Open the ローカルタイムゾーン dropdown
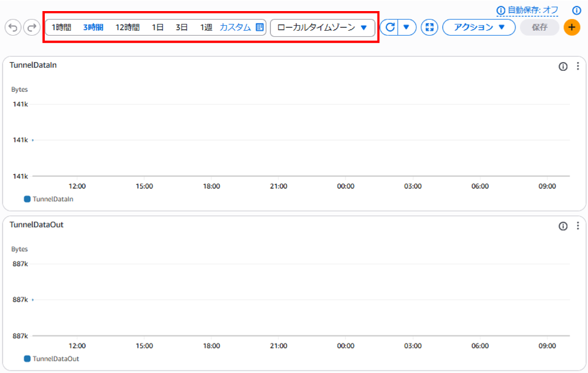The height and width of the screenshot is (373, 588). point(322,28)
